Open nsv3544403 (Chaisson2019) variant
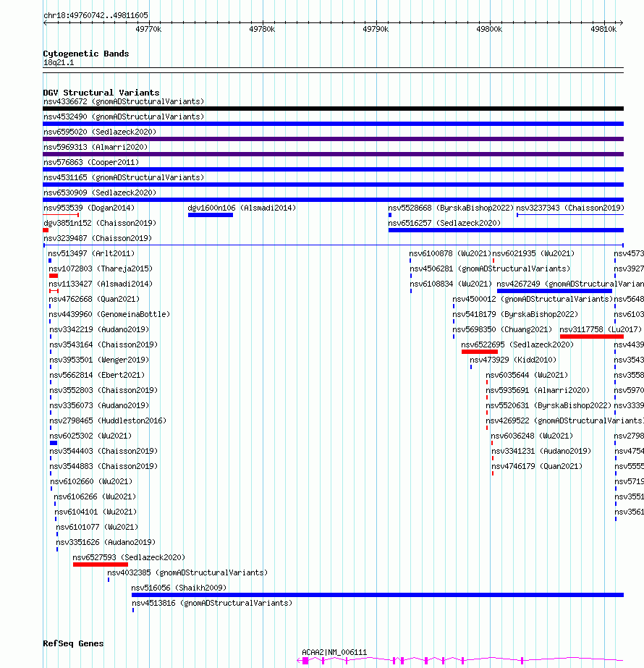 [x=103, y=452]
